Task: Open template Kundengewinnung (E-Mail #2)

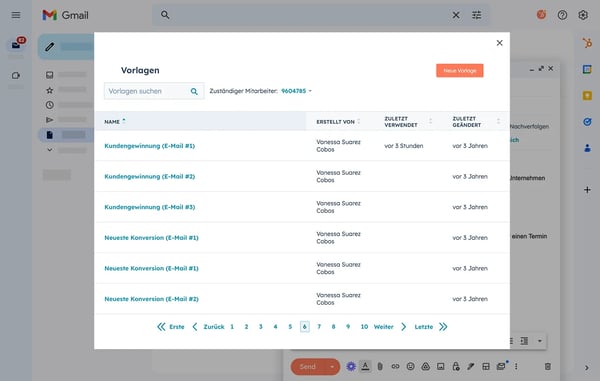Action: [x=150, y=176]
